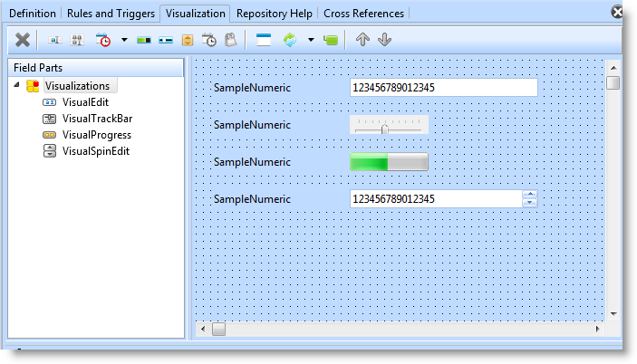The image size is (637, 364).
Task: Click the move down arrow icon
Action: pos(384,39)
